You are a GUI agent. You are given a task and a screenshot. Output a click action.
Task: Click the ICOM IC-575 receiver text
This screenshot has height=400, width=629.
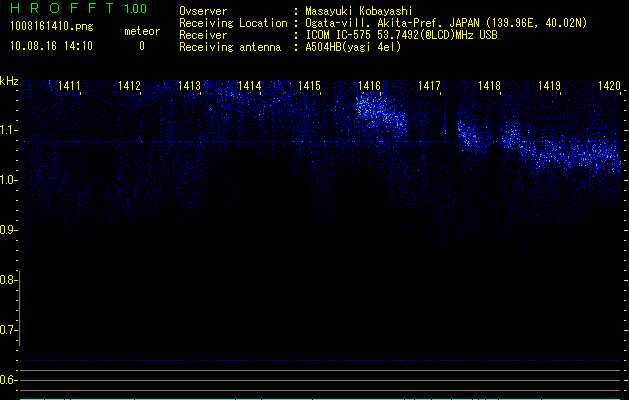(x=401, y=35)
